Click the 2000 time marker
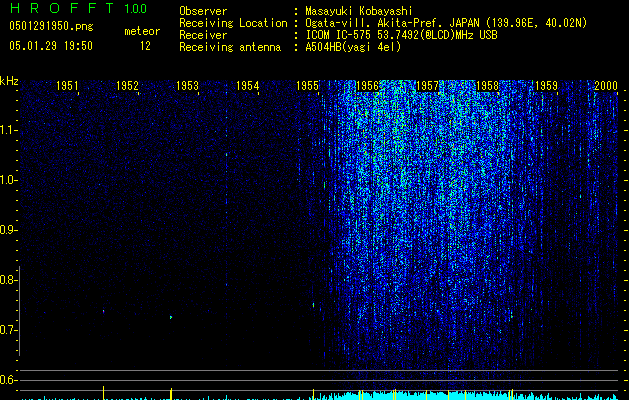Image resolution: width=629 pixels, height=400 pixels. 606,85
